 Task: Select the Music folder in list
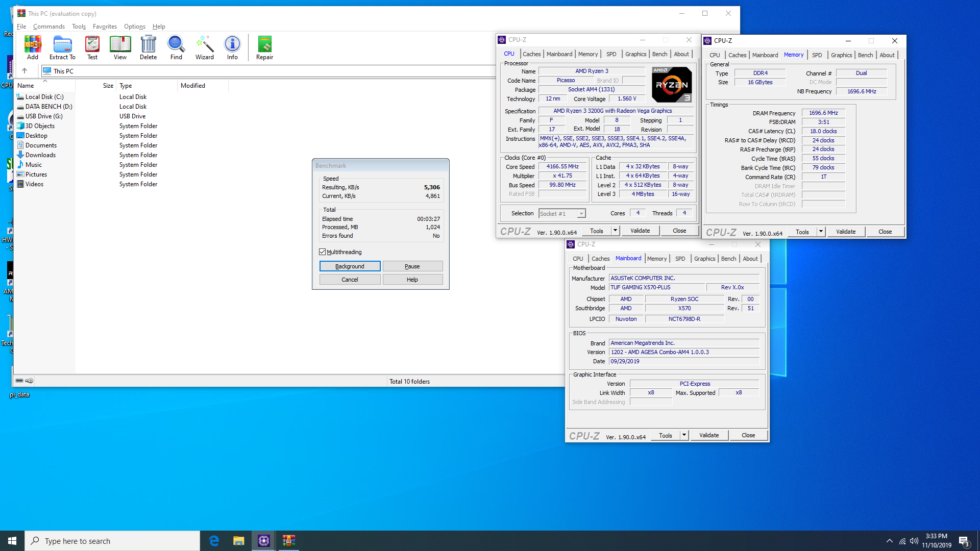(34, 165)
